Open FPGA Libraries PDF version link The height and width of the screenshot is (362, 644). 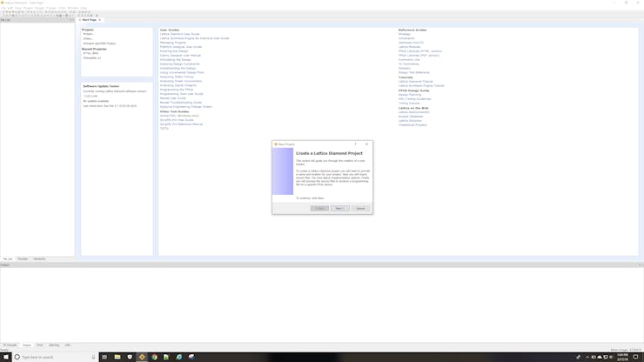click(419, 56)
